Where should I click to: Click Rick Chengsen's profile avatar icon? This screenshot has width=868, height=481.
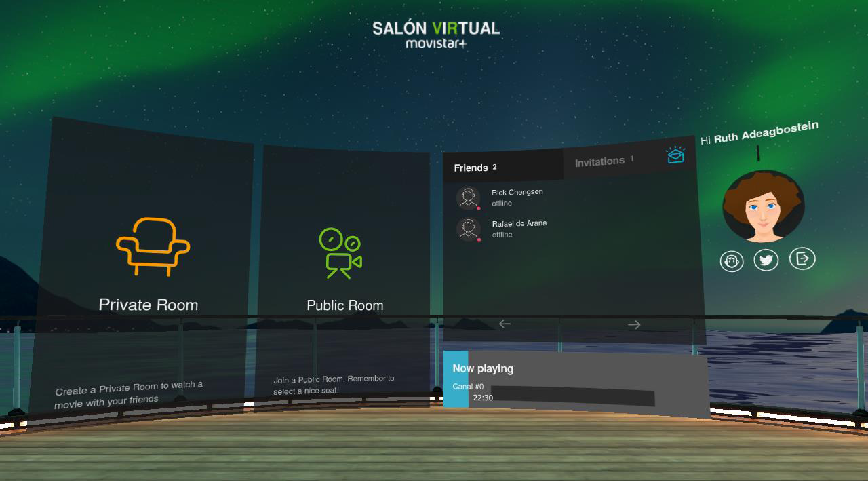(x=469, y=198)
